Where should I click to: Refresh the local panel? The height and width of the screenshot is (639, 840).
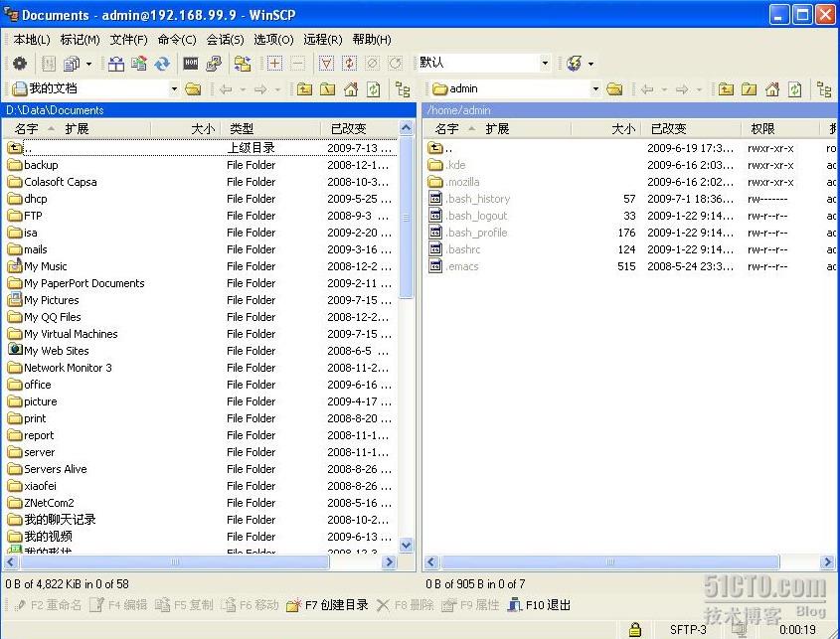pos(374,88)
